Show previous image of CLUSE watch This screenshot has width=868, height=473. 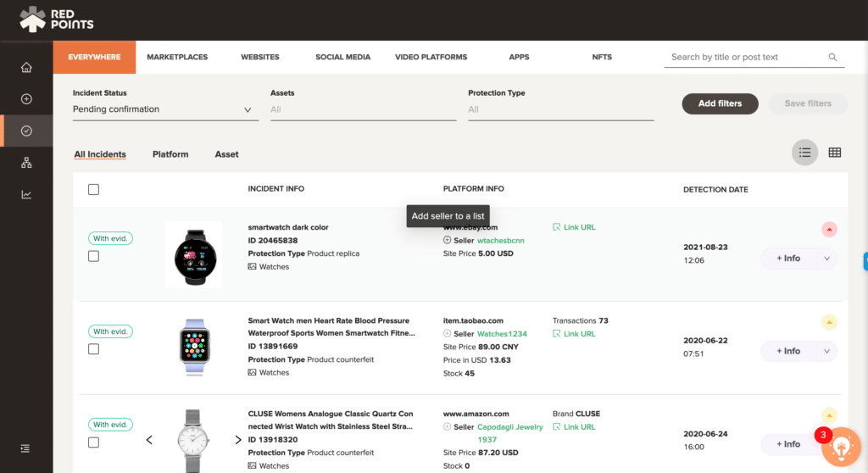pyautogui.click(x=149, y=440)
